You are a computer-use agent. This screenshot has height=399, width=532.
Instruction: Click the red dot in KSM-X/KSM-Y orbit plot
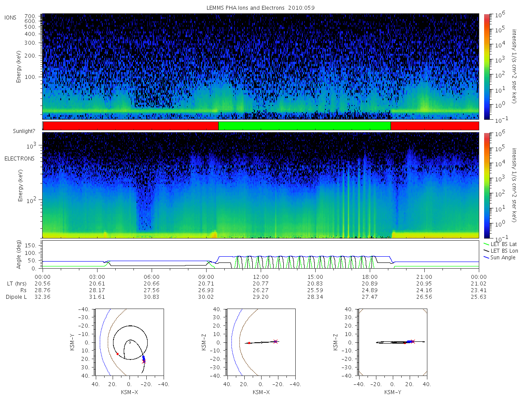117,354
